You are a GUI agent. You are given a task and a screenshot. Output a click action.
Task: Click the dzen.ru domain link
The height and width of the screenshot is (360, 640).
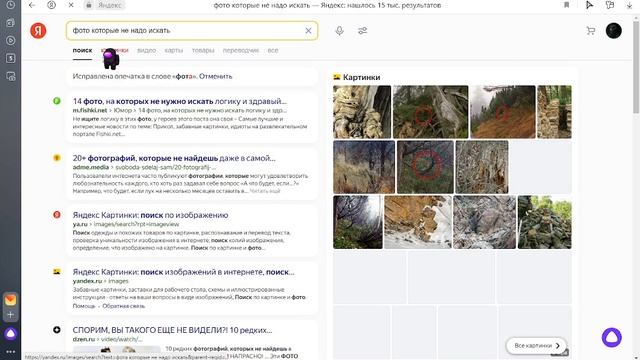pyautogui.click(x=84, y=339)
